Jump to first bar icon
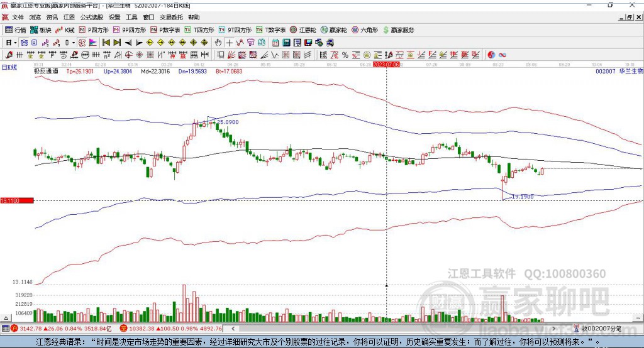The width and height of the screenshot is (644, 348). click(106, 43)
